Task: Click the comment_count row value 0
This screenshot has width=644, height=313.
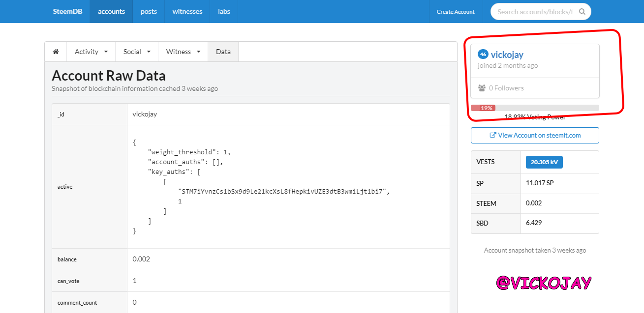Action: 135,303
